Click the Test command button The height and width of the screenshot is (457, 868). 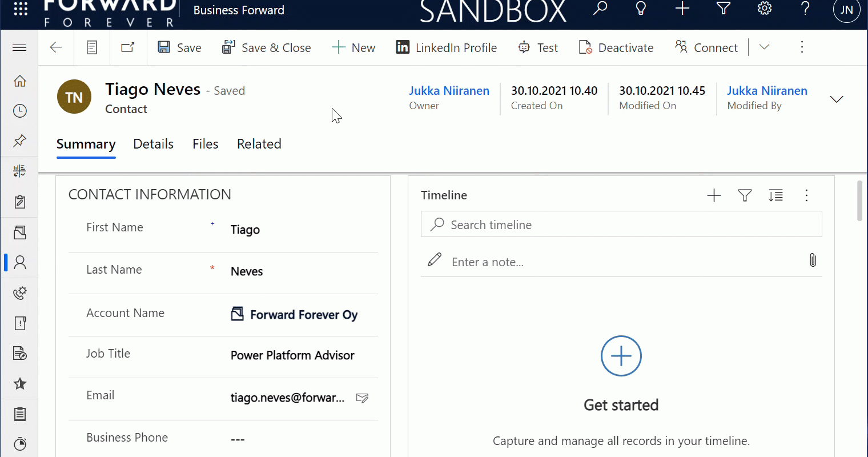pos(537,47)
